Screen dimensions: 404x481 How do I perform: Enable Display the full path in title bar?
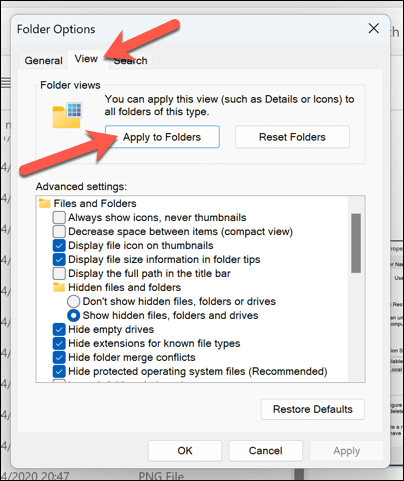59,274
